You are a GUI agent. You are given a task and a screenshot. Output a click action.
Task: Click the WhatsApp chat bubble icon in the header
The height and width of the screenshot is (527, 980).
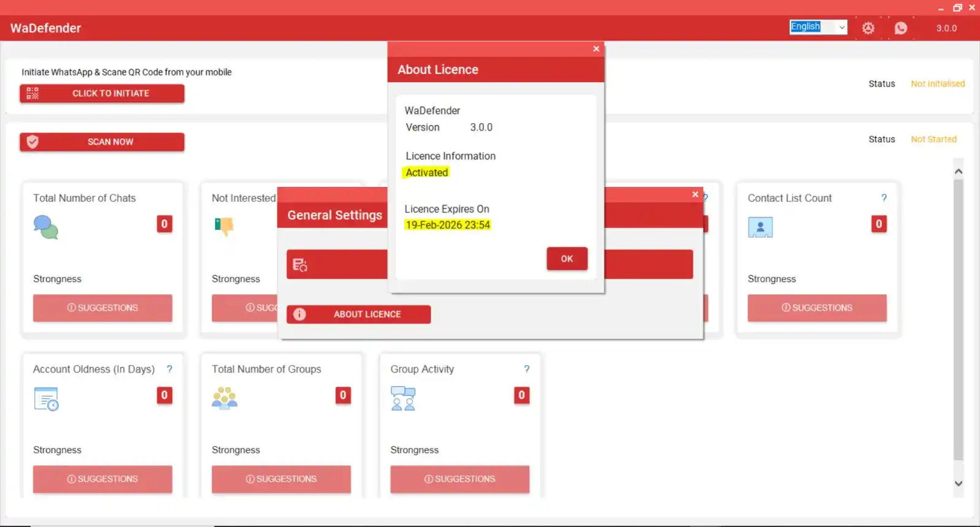tap(900, 28)
